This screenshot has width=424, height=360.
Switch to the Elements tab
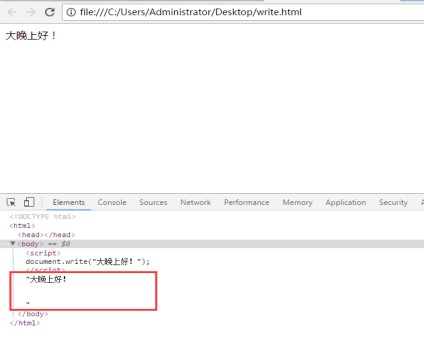(69, 202)
